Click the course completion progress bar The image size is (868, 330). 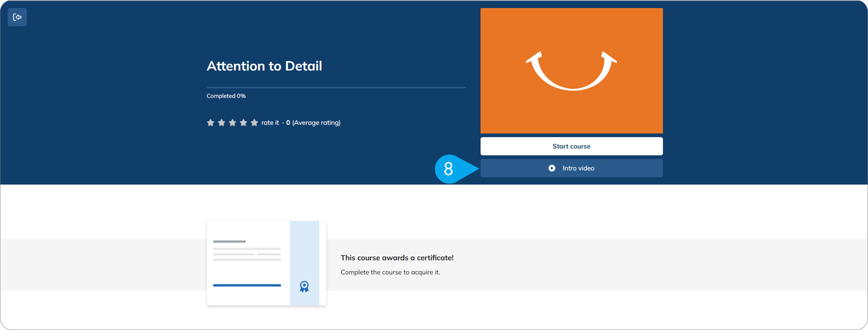pyautogui.click(x=336, y=87)
